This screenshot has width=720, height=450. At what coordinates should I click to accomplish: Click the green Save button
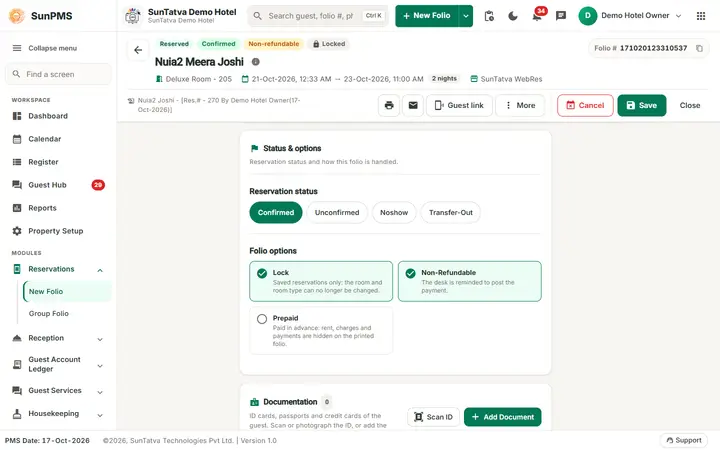pyautogui.click(x=641, y=105)
